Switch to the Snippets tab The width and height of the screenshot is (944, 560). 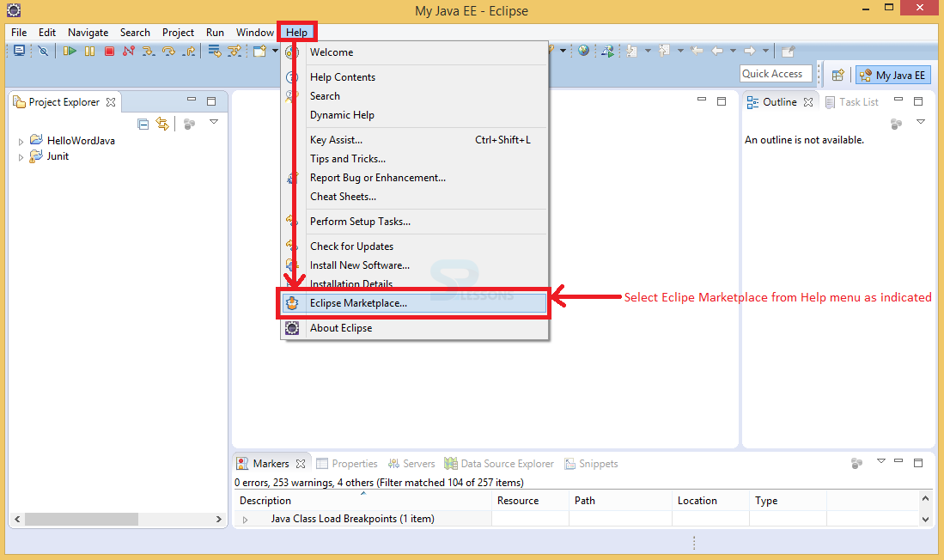(x=591, y=464)
